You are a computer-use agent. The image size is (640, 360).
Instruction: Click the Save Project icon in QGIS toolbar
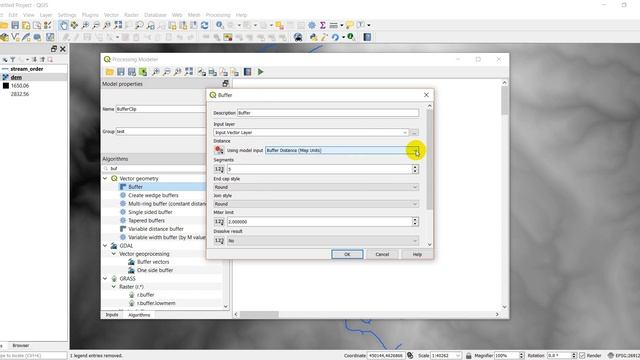15,25
